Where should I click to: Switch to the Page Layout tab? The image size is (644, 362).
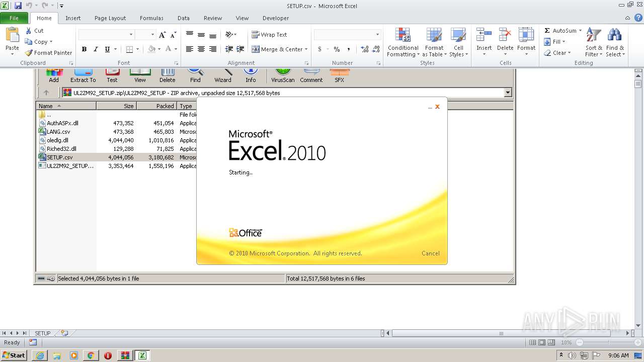point(110,18)
